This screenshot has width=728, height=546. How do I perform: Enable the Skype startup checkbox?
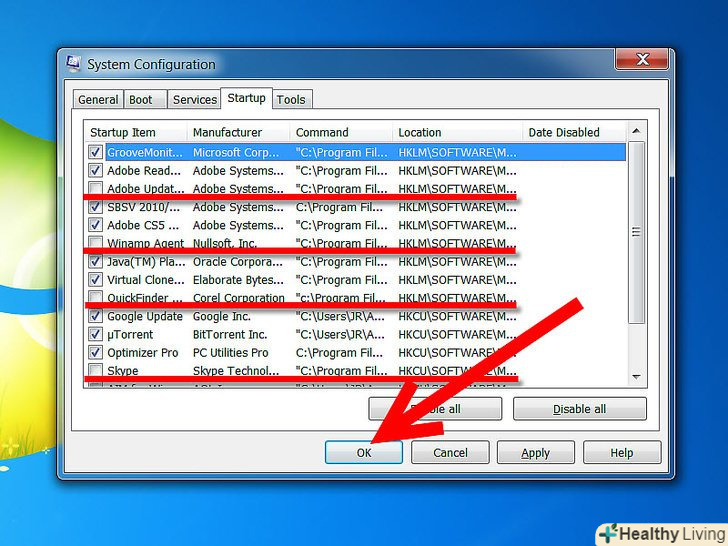tap(95, 370)
